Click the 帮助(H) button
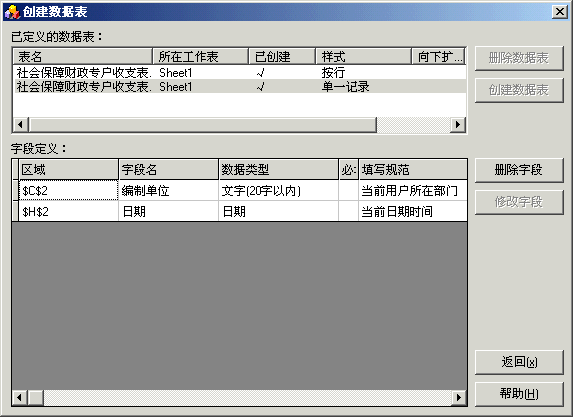The image size is (573, 417). pyautogui.click(x=519, y=394)
